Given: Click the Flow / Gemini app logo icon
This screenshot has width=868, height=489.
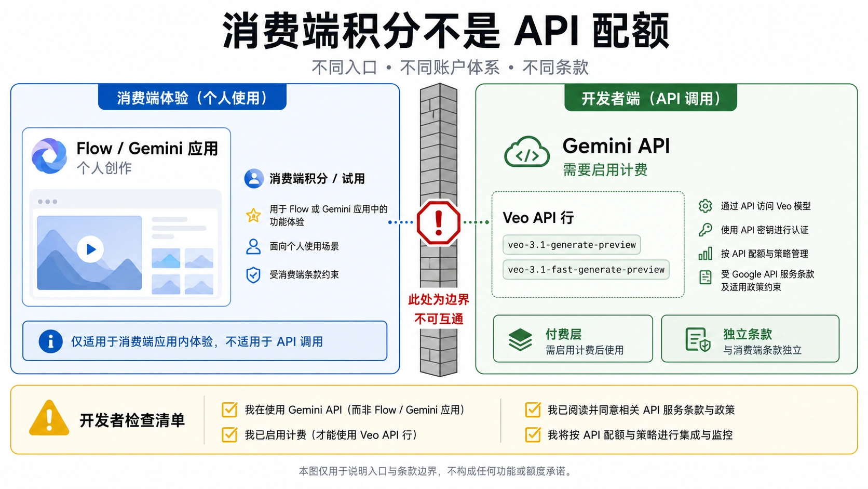Looking at the screenshot, I should pos(49,156).
